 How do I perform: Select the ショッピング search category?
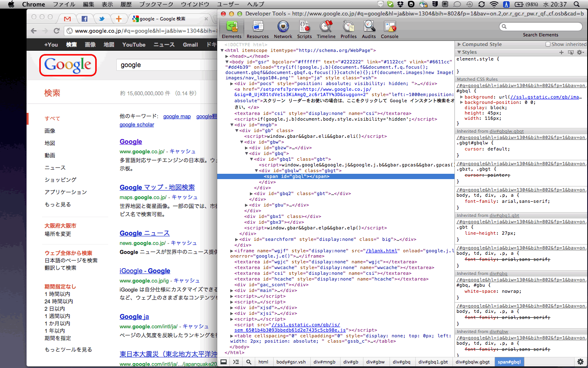coord(60,180)
